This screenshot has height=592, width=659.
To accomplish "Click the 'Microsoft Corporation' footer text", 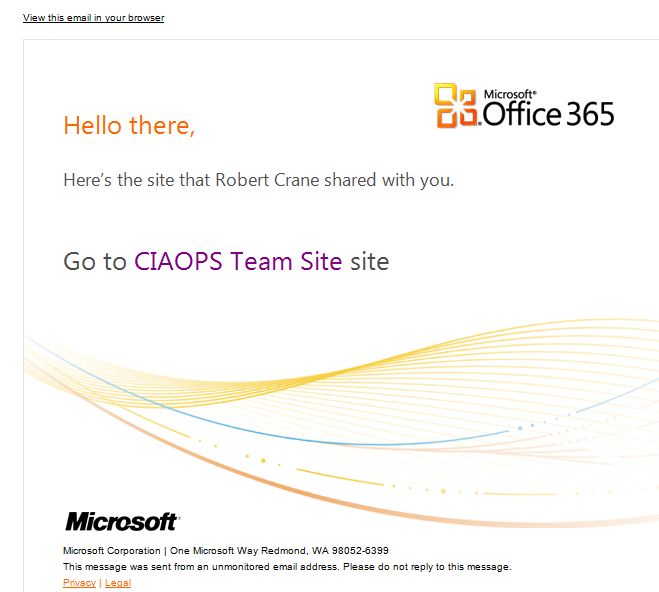I will (111, 551).
